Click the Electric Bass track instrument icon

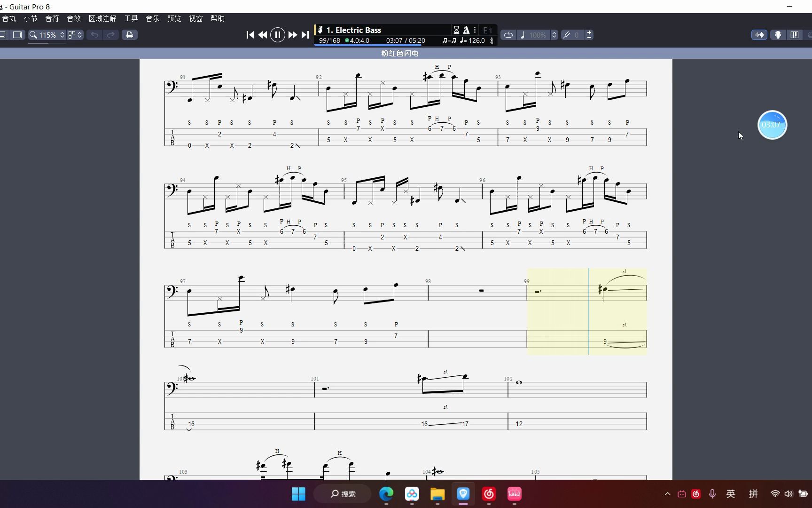[320, 30]
